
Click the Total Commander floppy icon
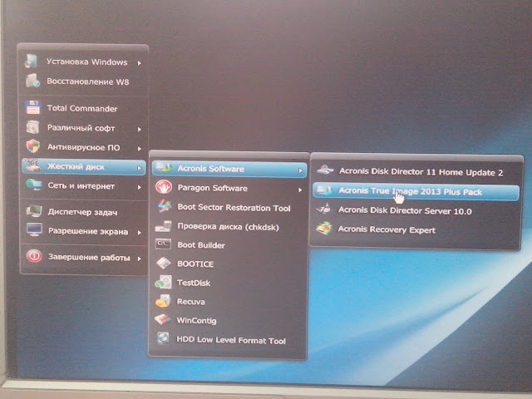[x=33, y=107]
